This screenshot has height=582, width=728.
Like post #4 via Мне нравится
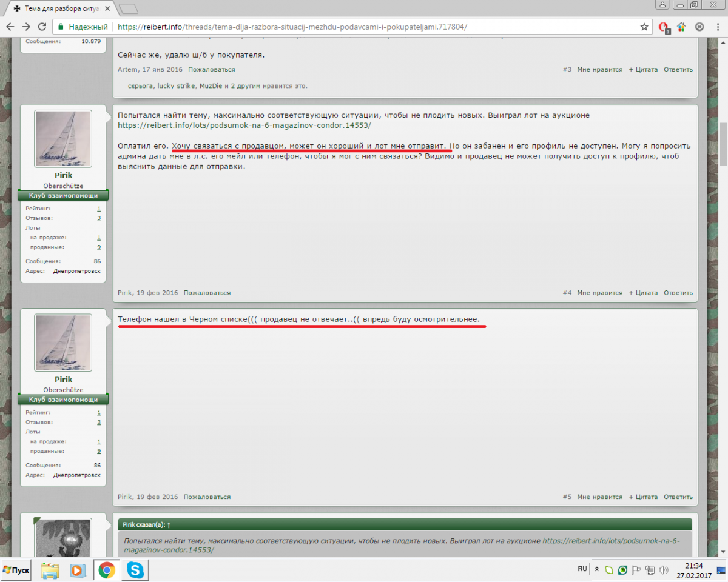600,293
